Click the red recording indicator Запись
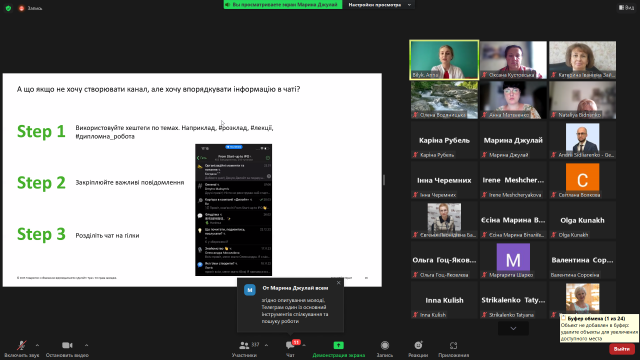The width and height of the screenshot is (640, 360). [30, 8]
